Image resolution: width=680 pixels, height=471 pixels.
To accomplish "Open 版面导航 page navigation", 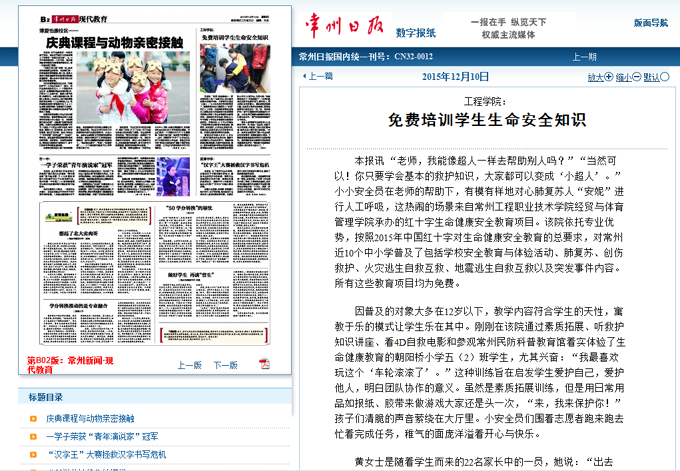I will [651, 23].
